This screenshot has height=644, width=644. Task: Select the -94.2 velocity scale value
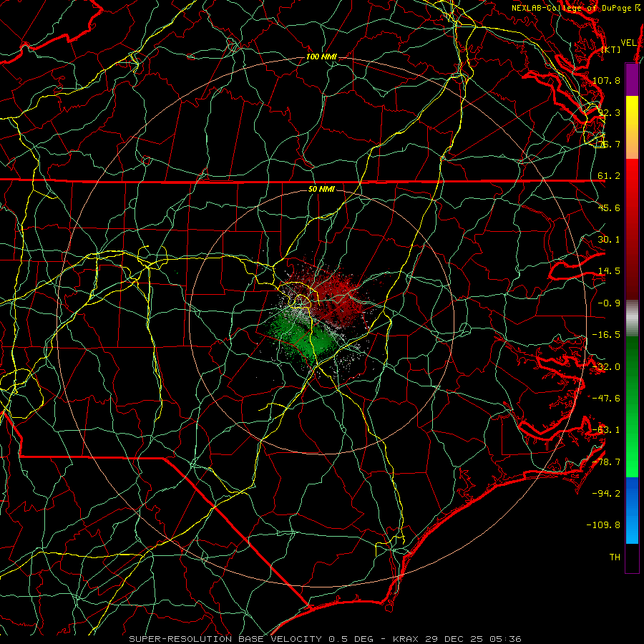[607, 493]
